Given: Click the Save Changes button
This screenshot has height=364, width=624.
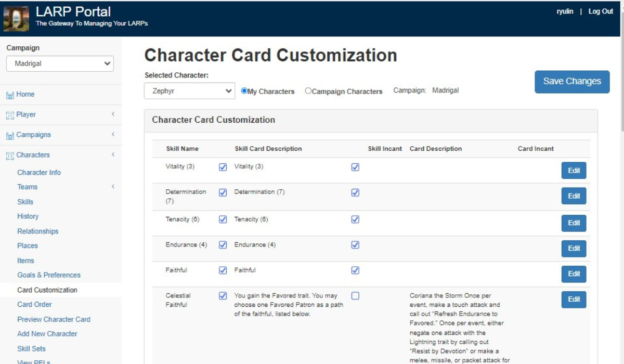Looking at the screenshot, I should coord(572,82).
